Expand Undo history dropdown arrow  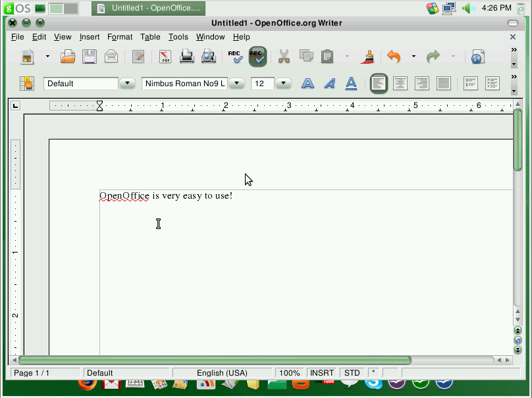pyautogui.click(x=413, y=57)
